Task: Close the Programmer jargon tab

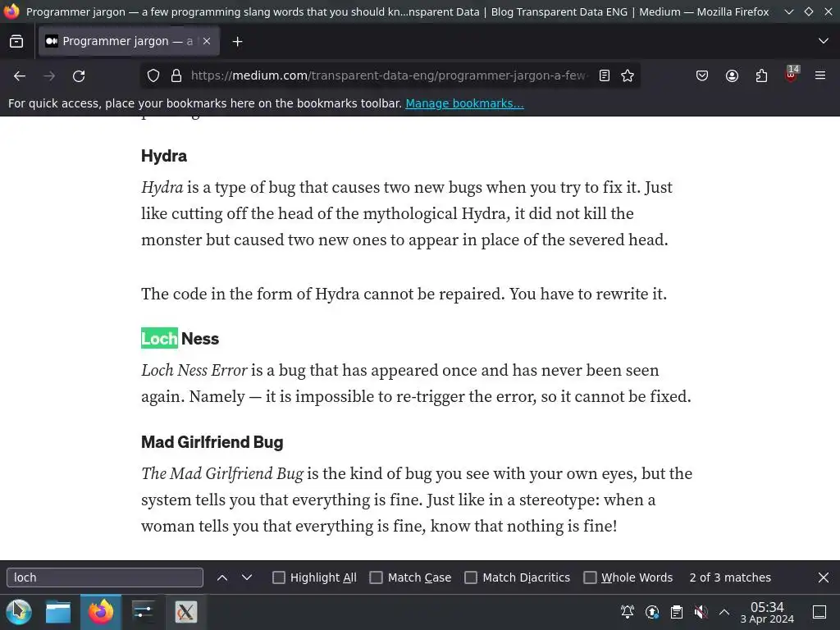Action: (206, 41)
